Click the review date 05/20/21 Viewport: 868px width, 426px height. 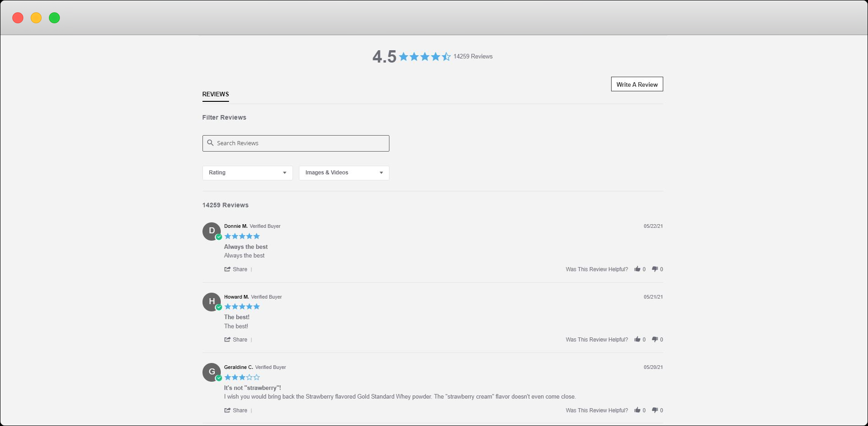tap(653, 367)
